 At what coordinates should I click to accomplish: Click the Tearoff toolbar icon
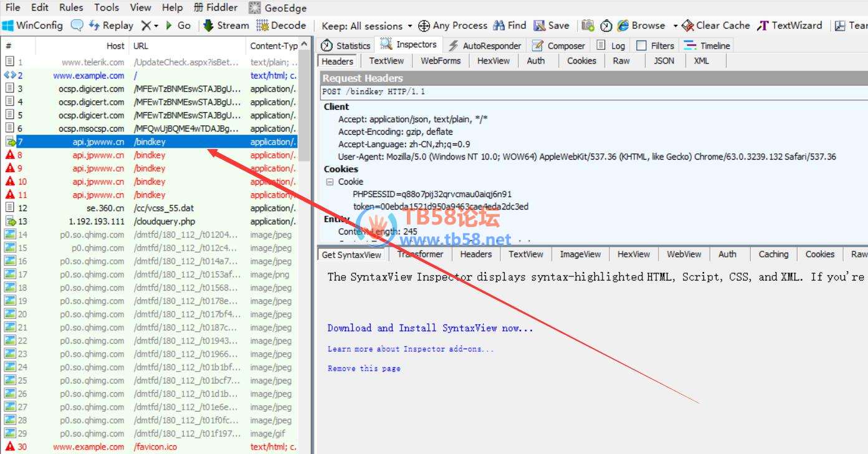tap(851, 26)
